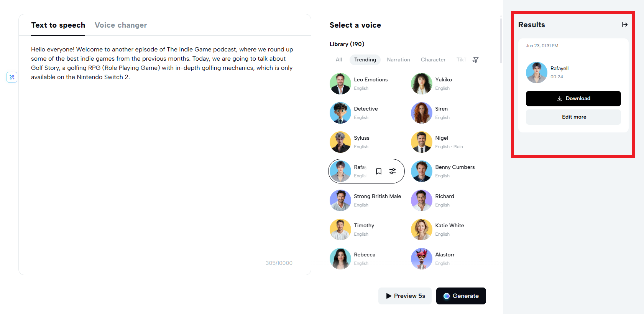Generate speech from the text
Screen dimensions: 644x314
pos(461,296)
